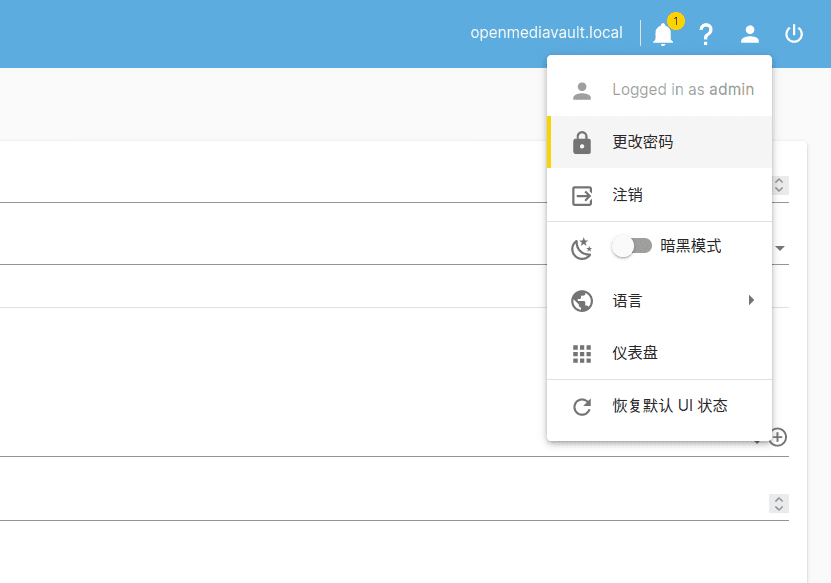Click the top number field stepper
The image size is (831, 583).
[x=779, y=186]
